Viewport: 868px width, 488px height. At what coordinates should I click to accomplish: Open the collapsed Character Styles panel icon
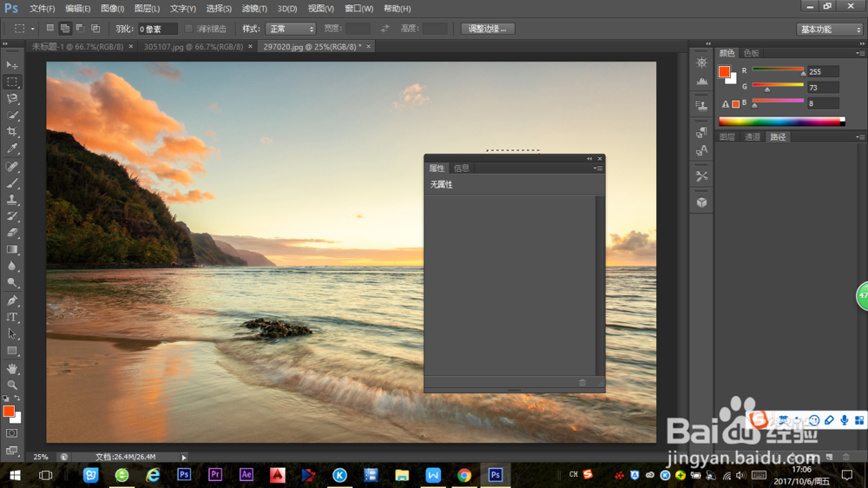(x=701, y=150)
